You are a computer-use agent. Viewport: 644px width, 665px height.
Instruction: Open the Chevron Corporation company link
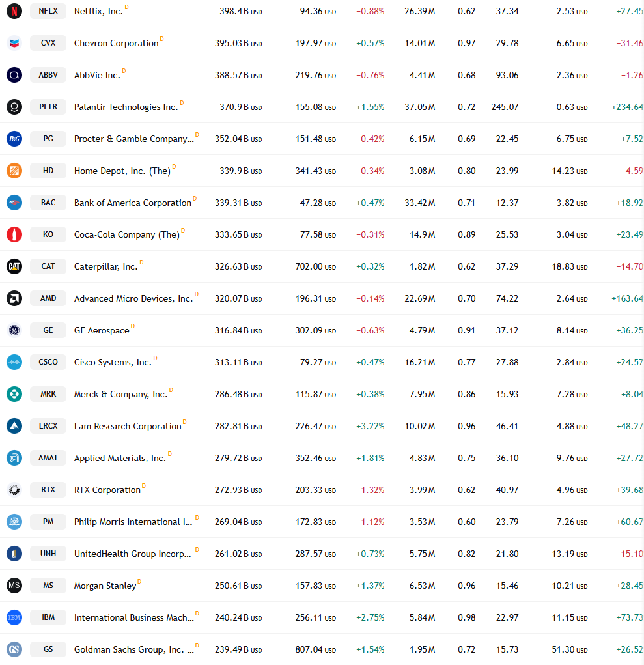tap(116, 43)
